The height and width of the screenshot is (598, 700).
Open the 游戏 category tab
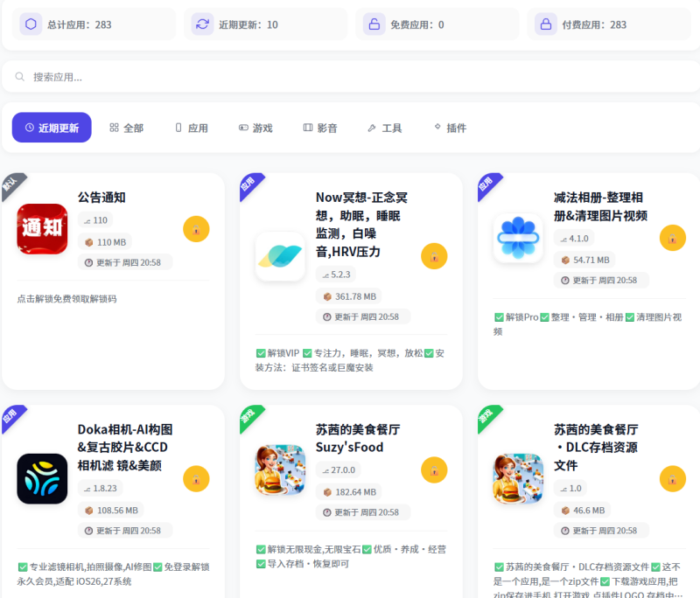point(255,128)
